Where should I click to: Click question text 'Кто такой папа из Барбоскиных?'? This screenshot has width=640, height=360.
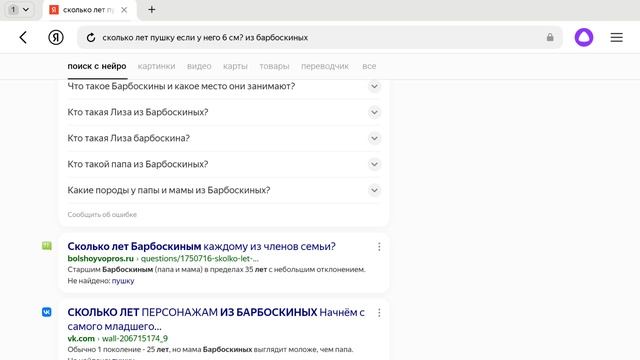coord(138,164)
